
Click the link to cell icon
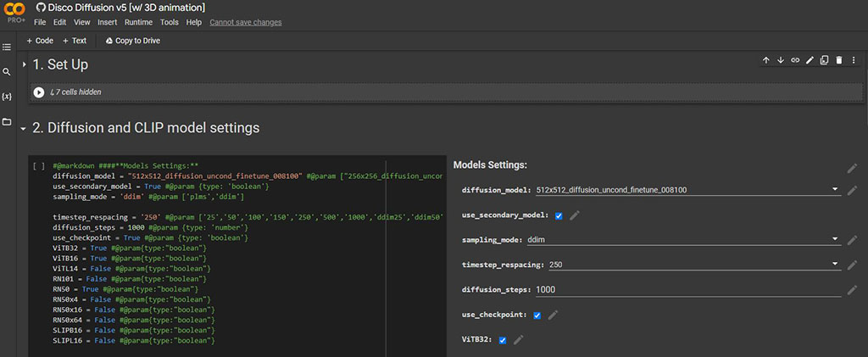pos(795,60)
